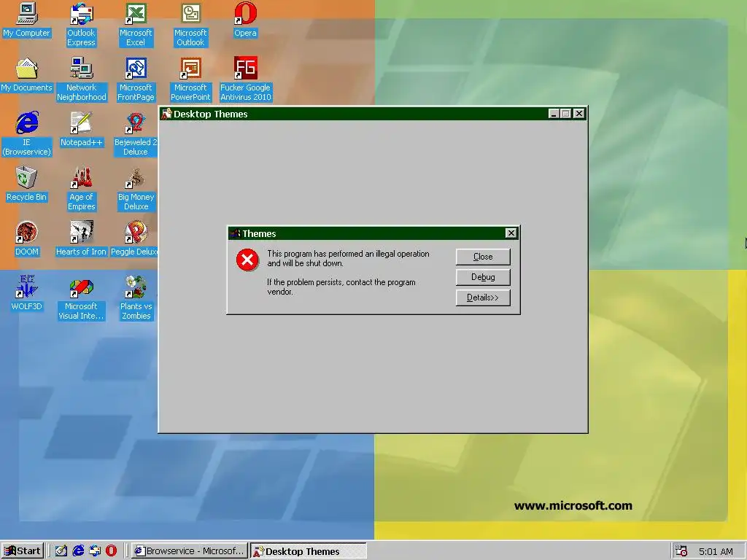Launch Outlook Express from the quick launch bar

coord(95,551)
